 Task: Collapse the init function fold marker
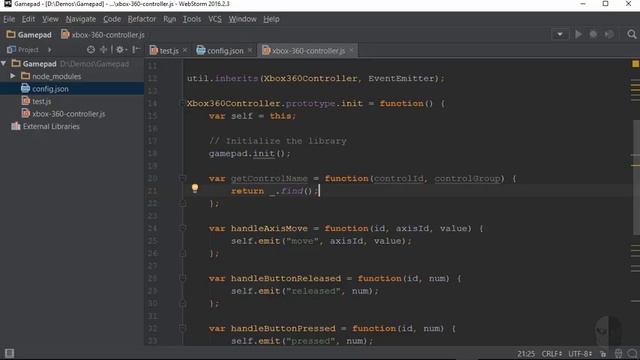[x=182, y=103]
